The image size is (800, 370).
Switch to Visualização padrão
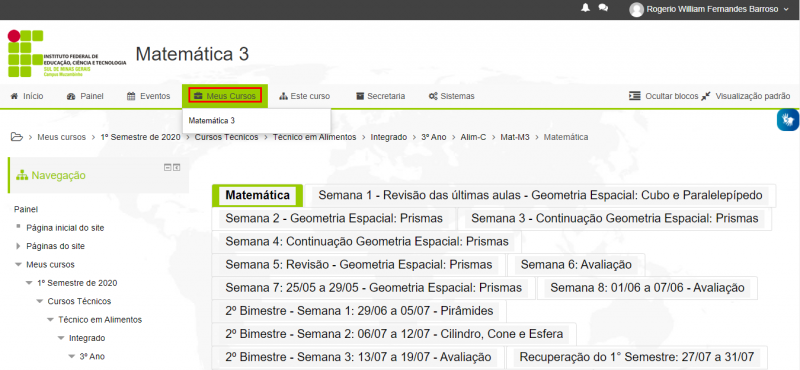point(745,96)
